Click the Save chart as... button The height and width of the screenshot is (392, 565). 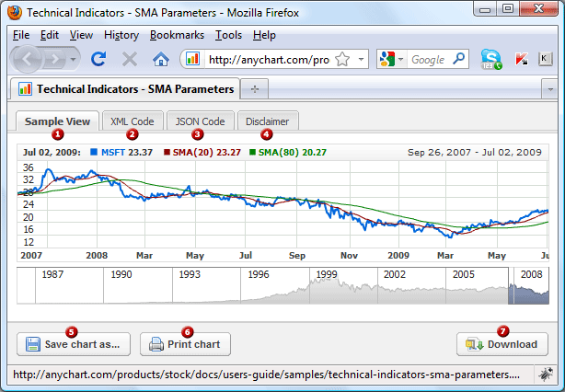[x=73, y=344]
